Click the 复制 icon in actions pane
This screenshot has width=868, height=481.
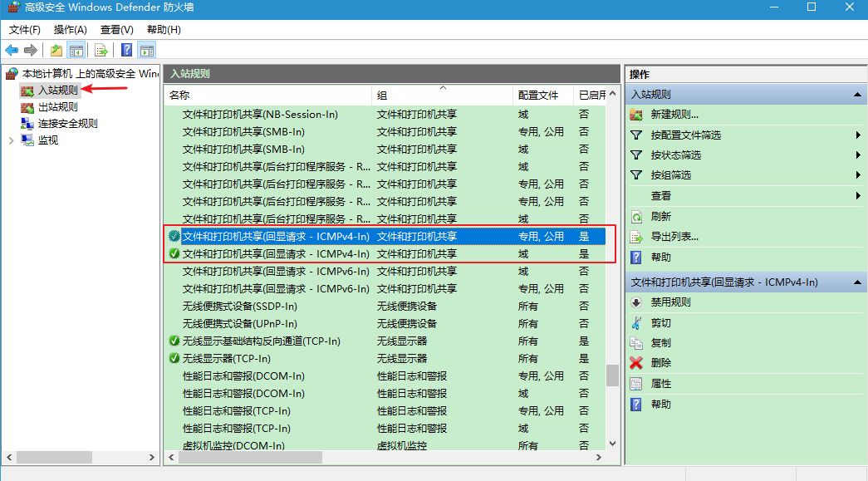tap(636, 342)
